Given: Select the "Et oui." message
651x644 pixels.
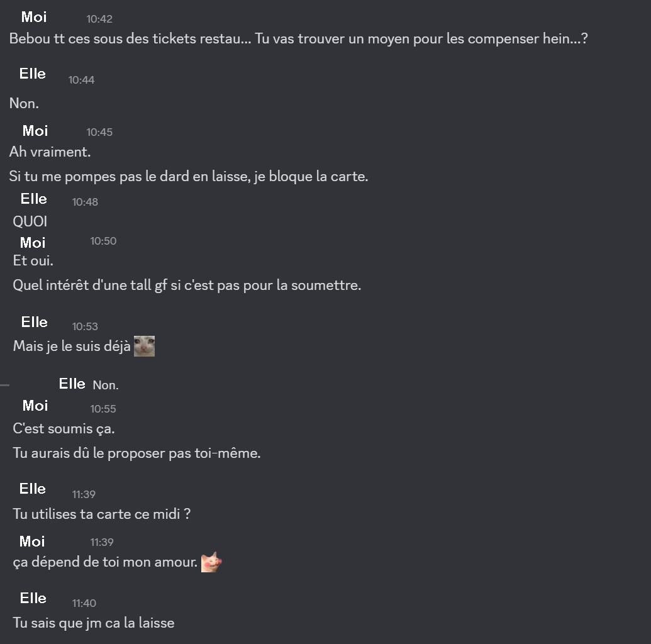Looking at the screenshot, I should coord(33,260).
